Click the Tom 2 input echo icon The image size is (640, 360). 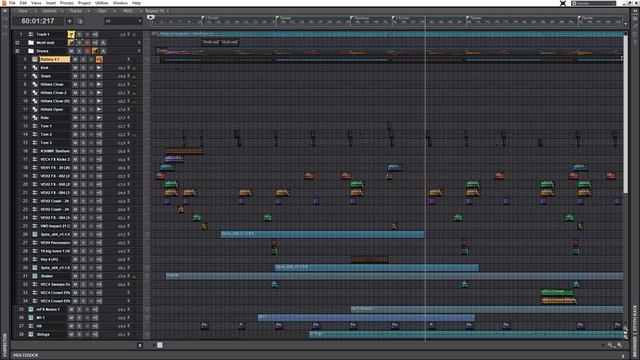99,134
